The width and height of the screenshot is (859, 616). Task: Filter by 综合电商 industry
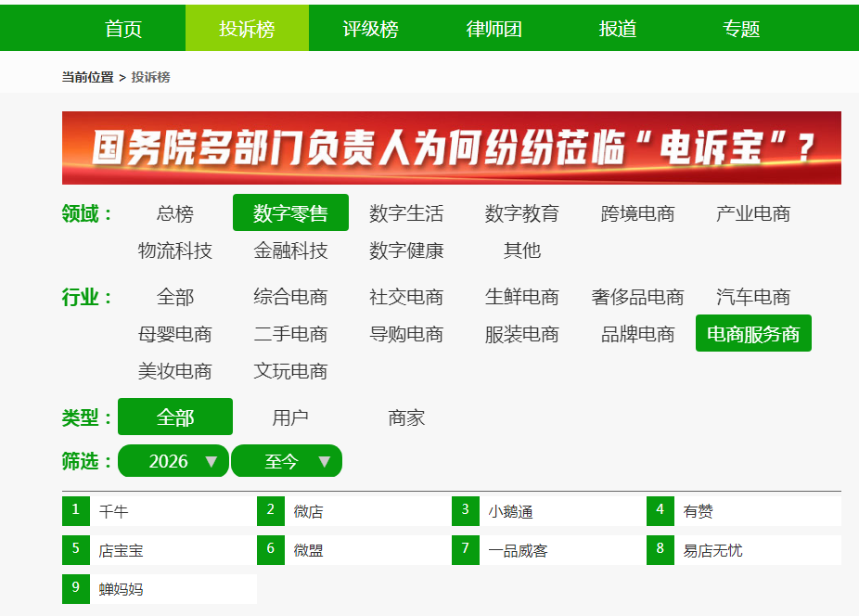click(x=290, y=297)
